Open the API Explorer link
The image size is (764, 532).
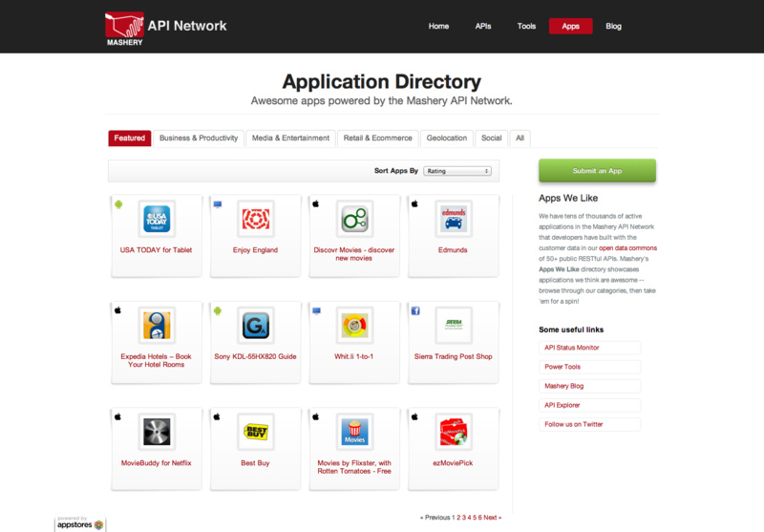[x=589, y=405]
